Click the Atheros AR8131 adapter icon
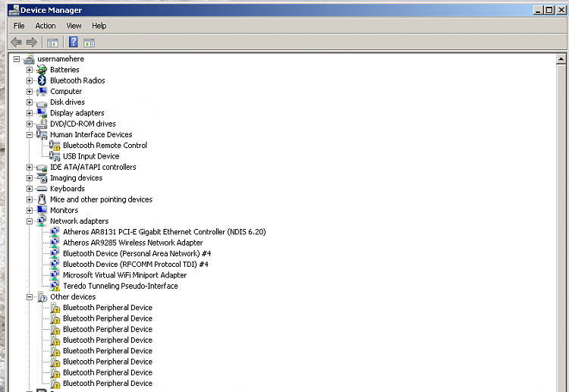This screenshot has width=569, height=392. (55, 232)
